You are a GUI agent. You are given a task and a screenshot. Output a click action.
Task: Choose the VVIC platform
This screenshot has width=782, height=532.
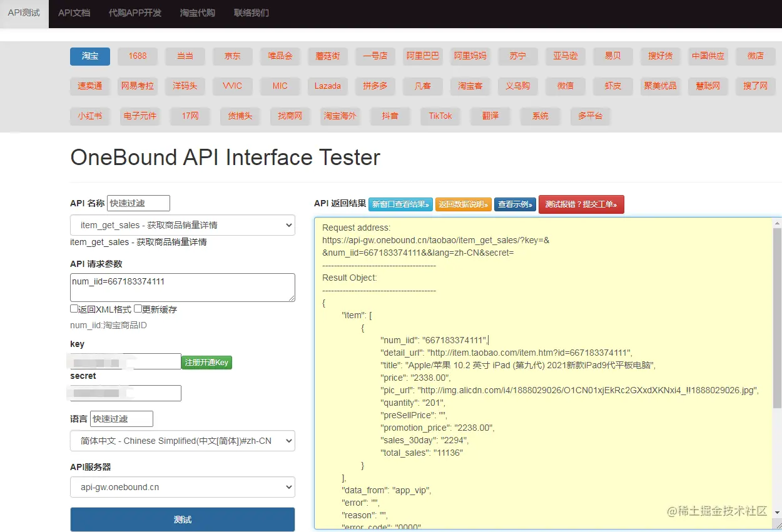[x=233, y=86]
